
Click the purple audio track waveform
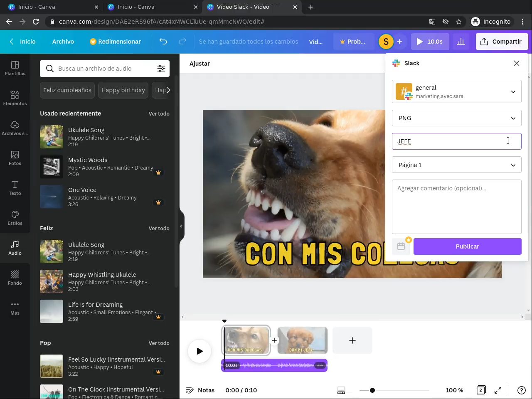(x=274, y=365)
